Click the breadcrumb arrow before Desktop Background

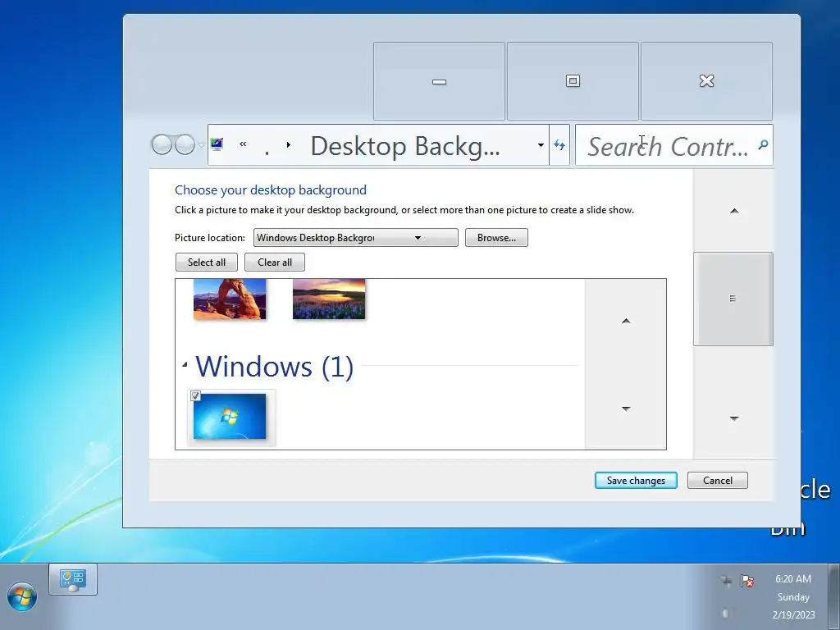coord(289,144)
